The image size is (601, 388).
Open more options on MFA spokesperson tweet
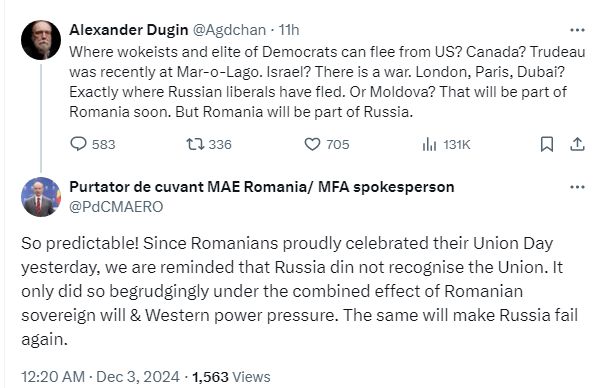pos(577,187)
